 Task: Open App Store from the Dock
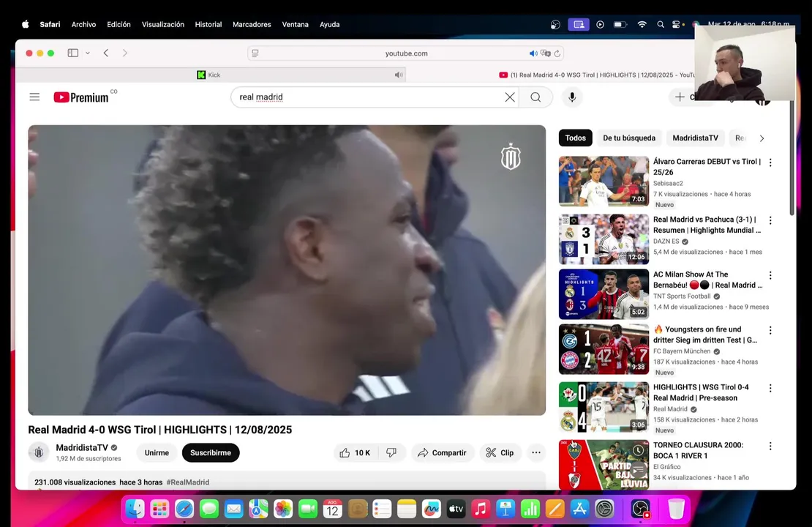click(579, 509)
